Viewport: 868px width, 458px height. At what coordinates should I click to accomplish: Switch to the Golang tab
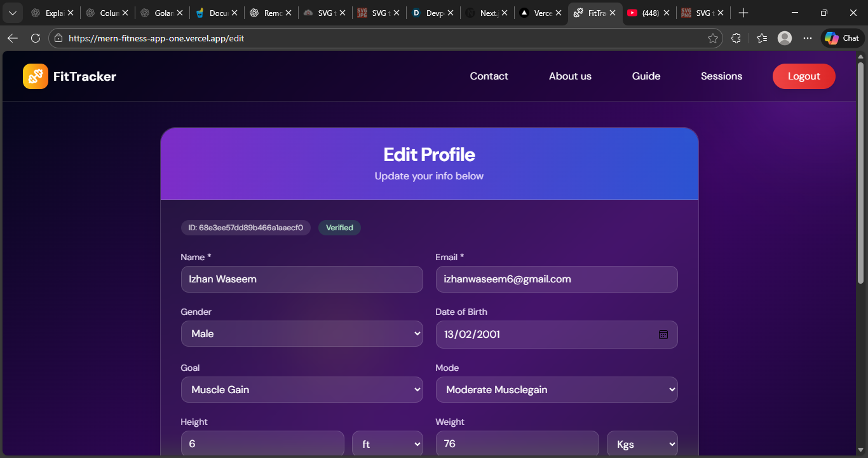(x=161, y=13)
